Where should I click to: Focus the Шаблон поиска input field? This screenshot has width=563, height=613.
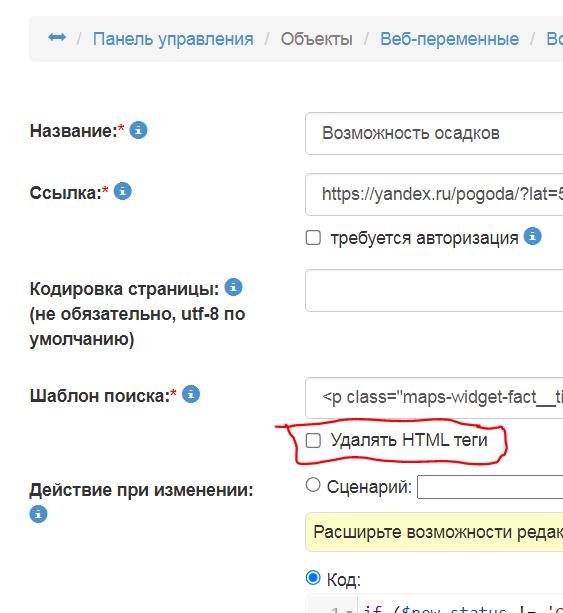434,398
